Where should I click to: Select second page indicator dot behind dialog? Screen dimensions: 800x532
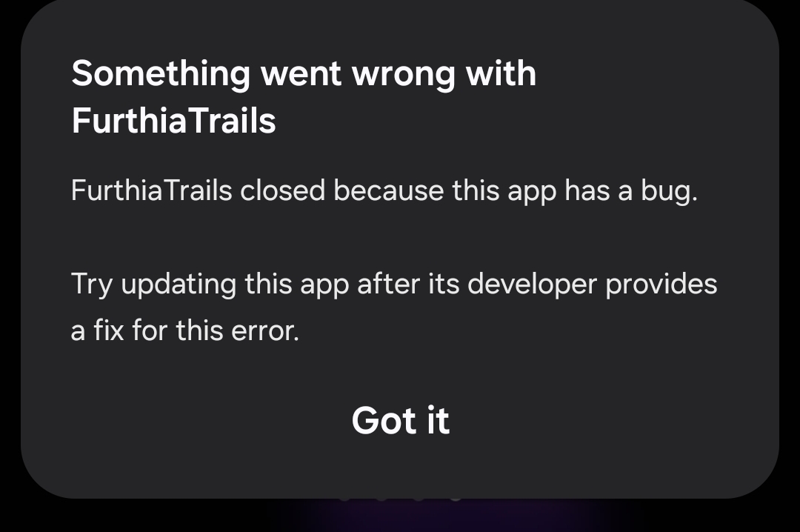381,497
